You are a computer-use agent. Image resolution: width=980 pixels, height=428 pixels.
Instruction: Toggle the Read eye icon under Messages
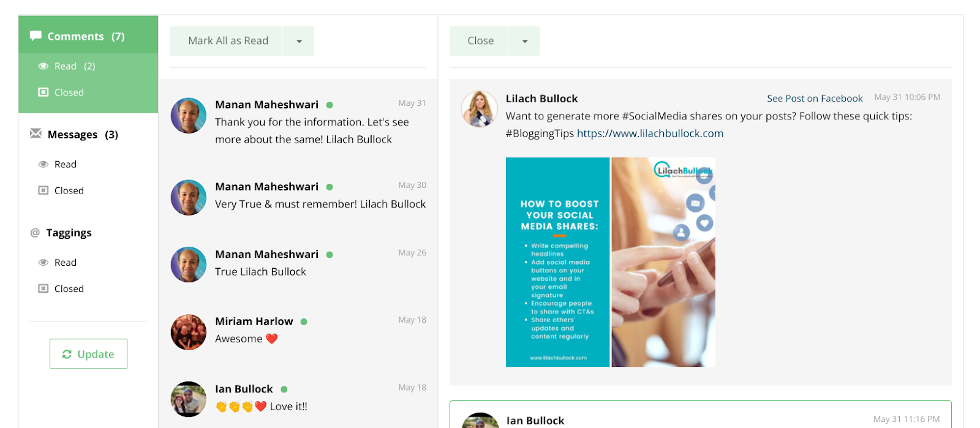(x=43, y=164)
